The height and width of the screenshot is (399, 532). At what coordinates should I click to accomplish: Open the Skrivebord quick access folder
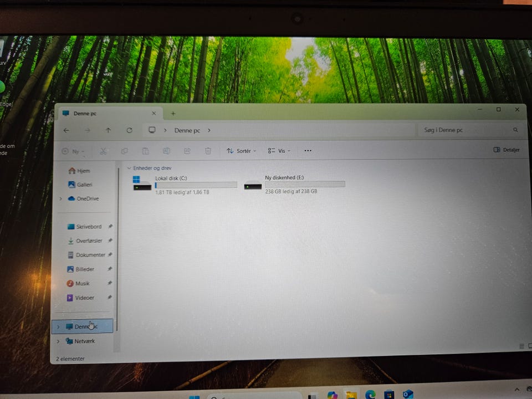(84, 227)
